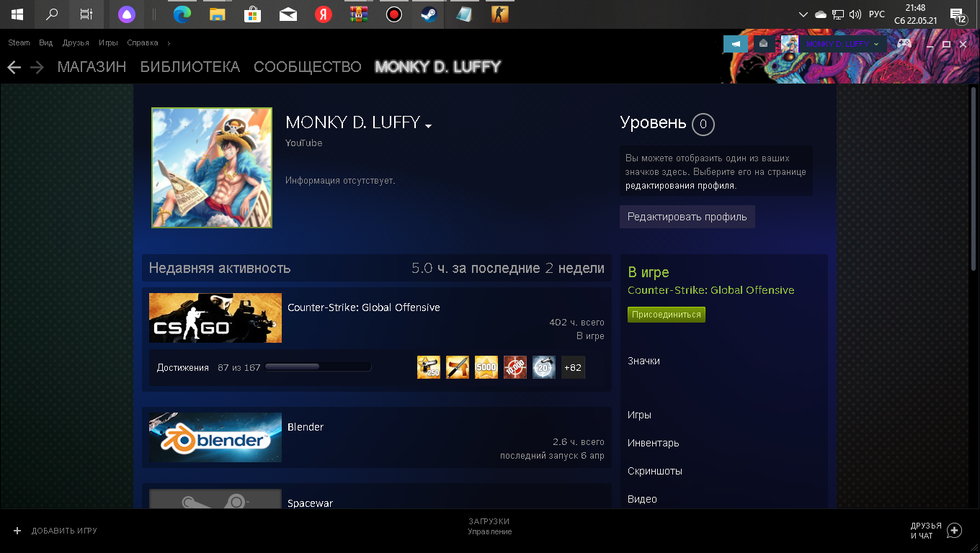Open the Windows Start menu
This screenshot has width=980, height=553.
[17, 14]
